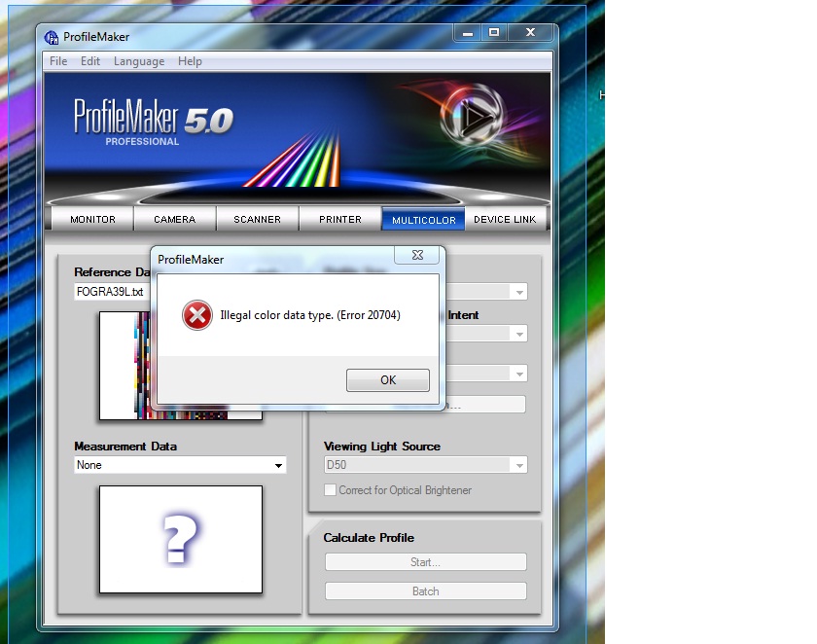The height and width of the screenshot is (644, 817).
Task: Select the MULTICOLOR tab
Action: pyautogui.click(x=424, y=219)
